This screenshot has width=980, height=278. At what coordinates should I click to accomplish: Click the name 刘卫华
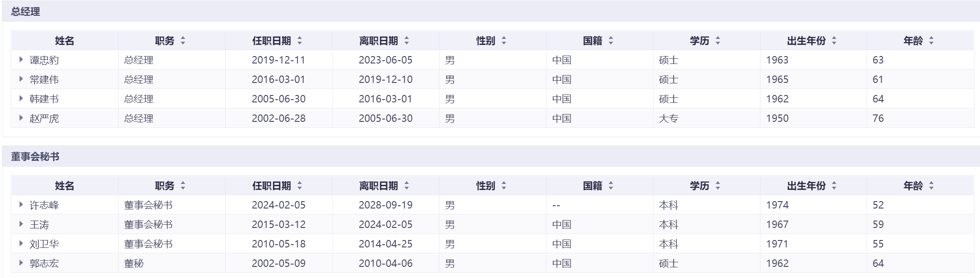click(44, 244)
